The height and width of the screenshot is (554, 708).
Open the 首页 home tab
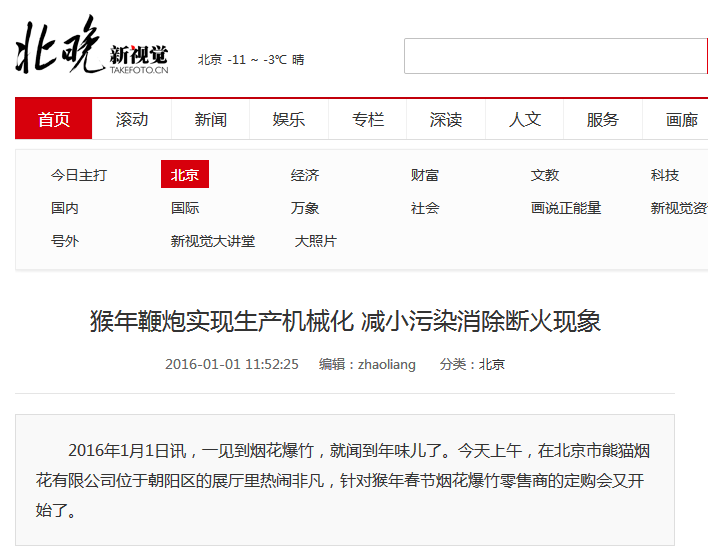point(54,119)
